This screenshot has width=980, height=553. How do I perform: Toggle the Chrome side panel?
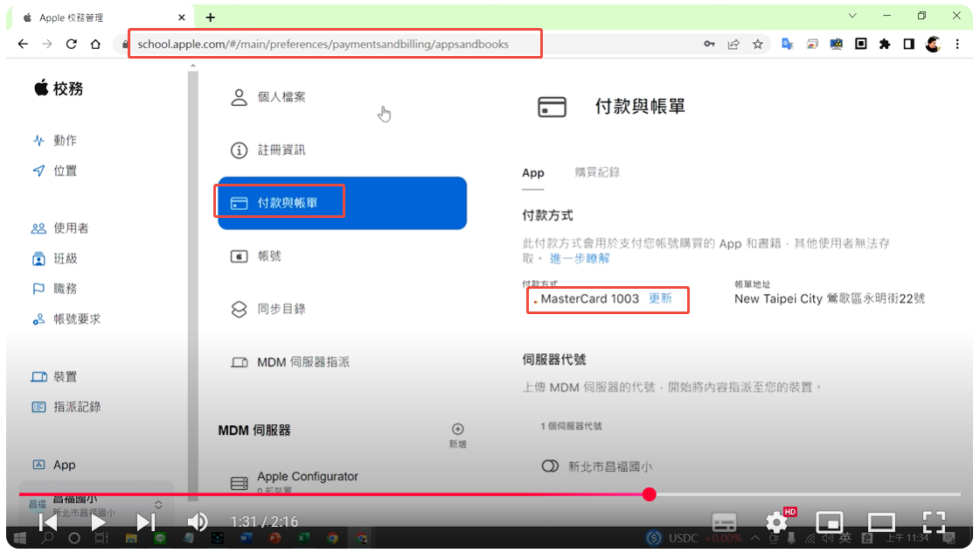point(909,44)
